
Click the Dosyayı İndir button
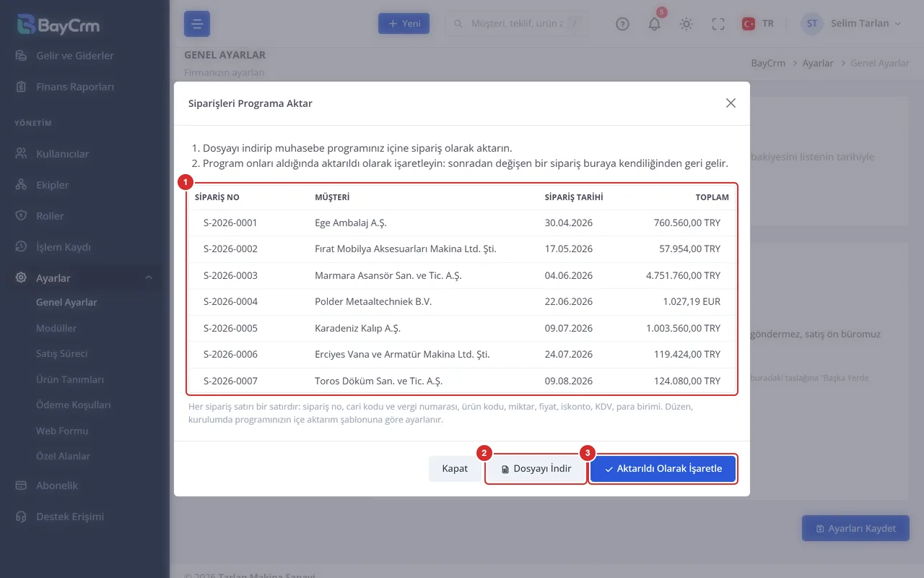(536, 469)
